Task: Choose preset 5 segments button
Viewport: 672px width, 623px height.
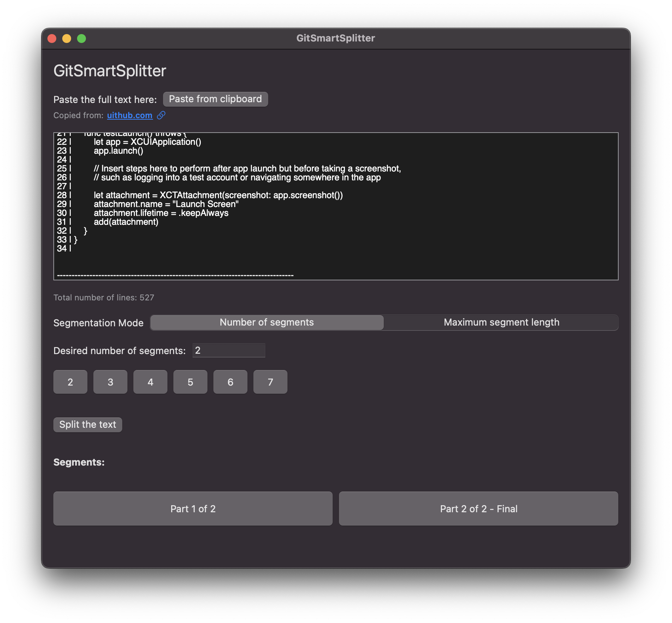Action: click(190, 382)
